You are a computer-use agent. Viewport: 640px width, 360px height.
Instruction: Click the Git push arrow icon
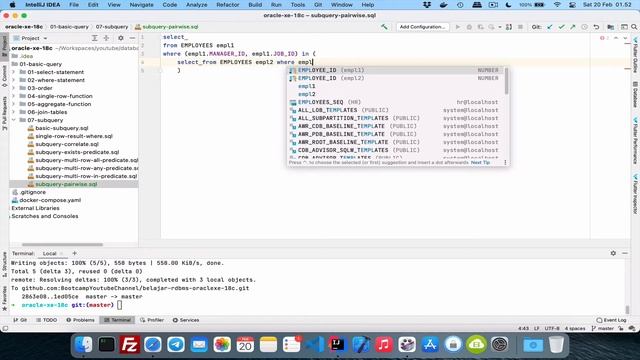click(573, 27)
